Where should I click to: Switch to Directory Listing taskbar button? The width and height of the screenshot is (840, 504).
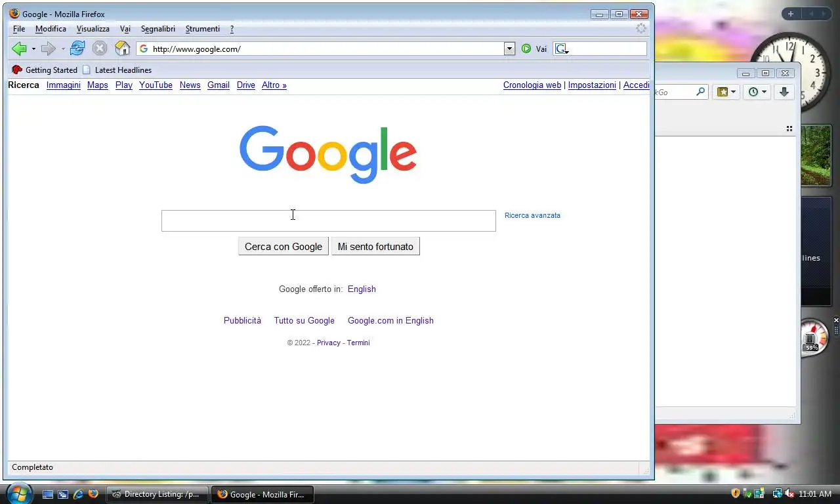tap(157, 494)
